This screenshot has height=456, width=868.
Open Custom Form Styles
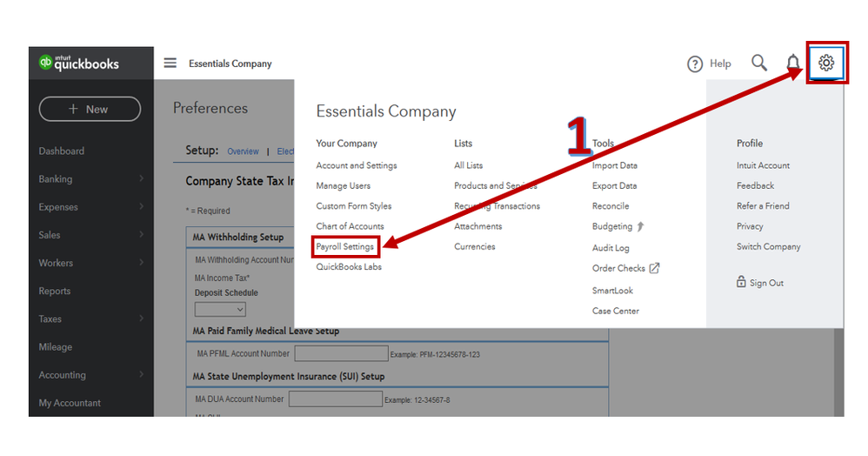354,205
